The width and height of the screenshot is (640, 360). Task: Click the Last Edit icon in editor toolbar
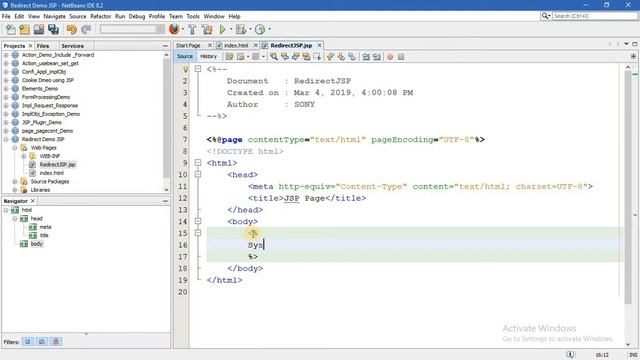point(229,57)
